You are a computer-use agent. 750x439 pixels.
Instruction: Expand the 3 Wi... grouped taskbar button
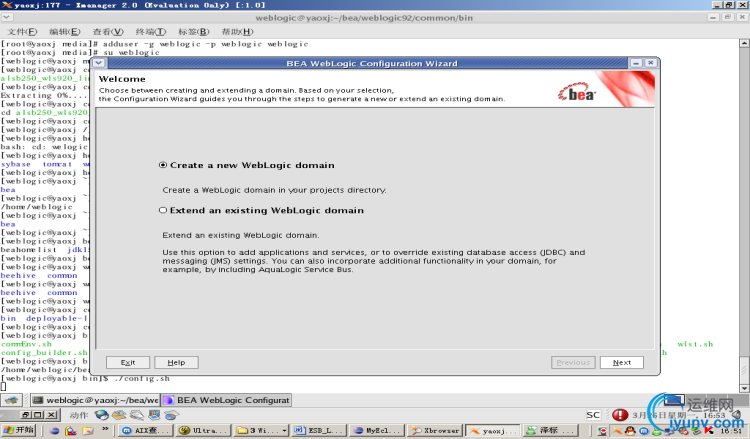coord(261,430)
